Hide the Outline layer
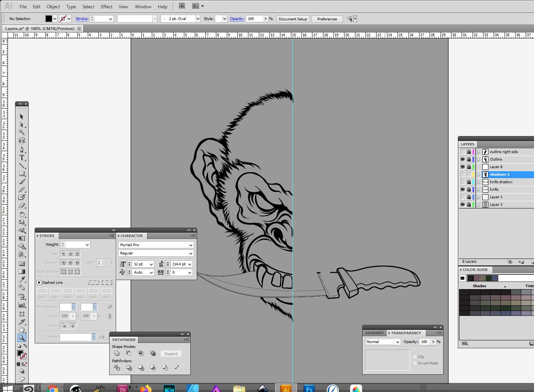The image size is (534, 392). [463, 159]
